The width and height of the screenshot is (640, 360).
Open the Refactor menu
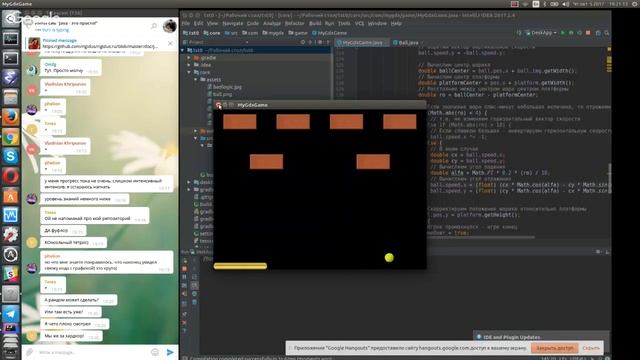click(294, 23)
